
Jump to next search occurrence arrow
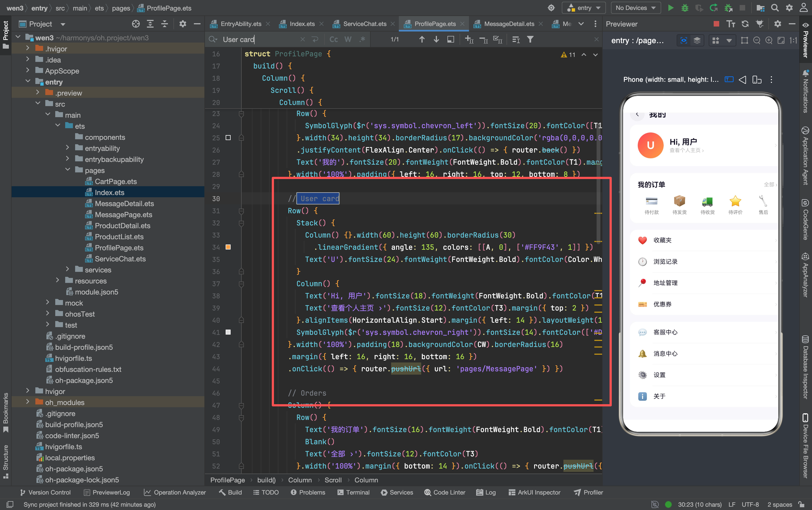click(436, 40)
